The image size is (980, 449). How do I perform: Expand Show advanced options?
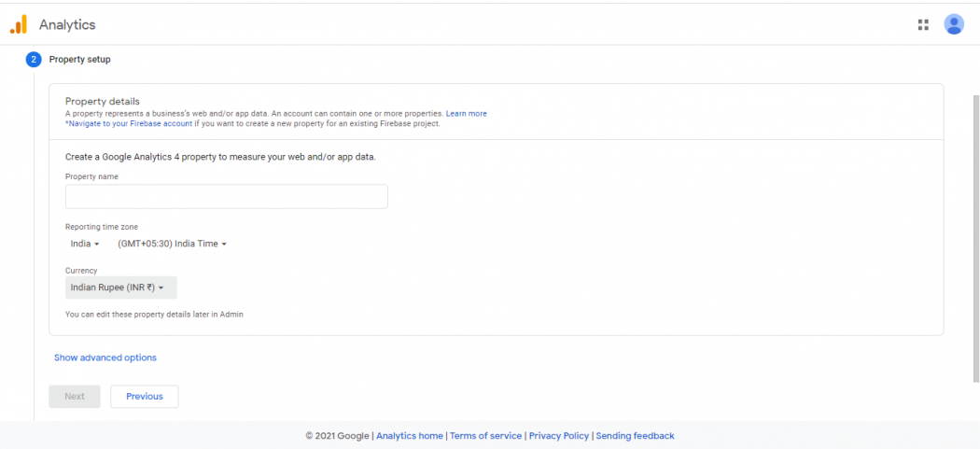(105, 358)
